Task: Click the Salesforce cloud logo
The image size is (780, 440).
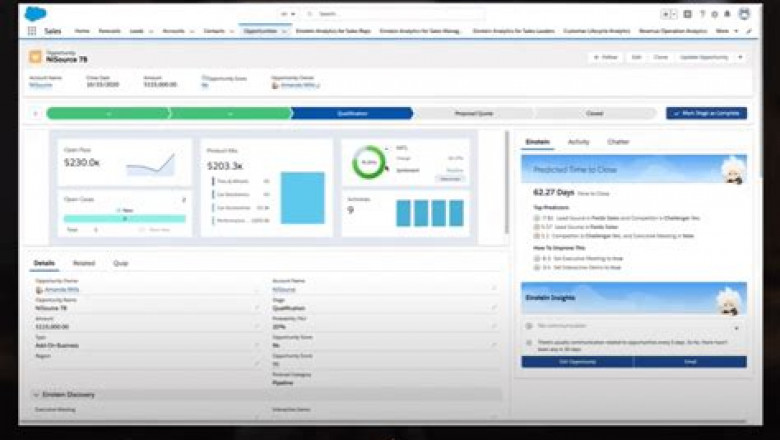Action: pos(35,14)
